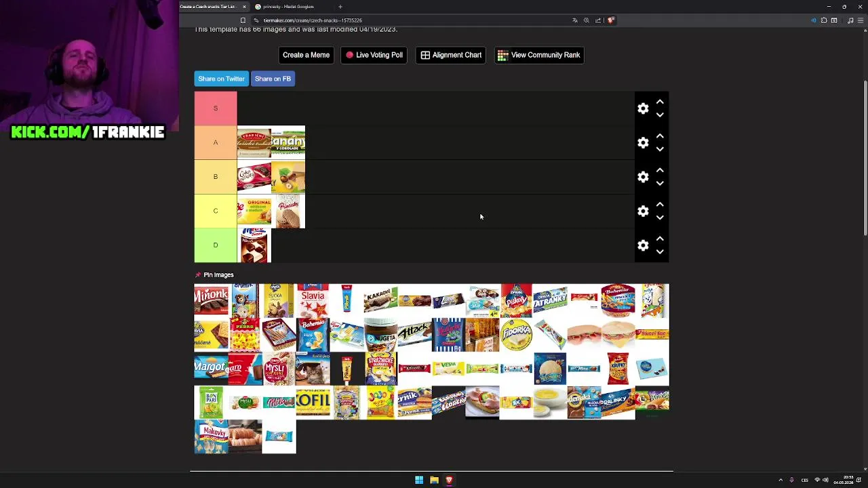
Task: Move B tier row down
Action: point(660,184)
